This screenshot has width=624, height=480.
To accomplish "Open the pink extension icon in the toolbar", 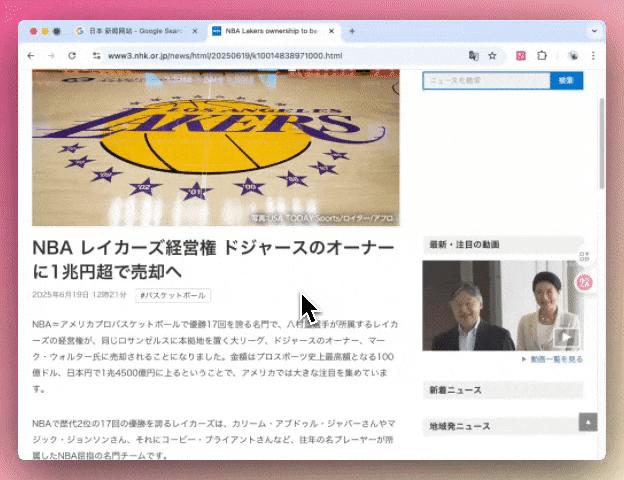I will click(521, 56).
